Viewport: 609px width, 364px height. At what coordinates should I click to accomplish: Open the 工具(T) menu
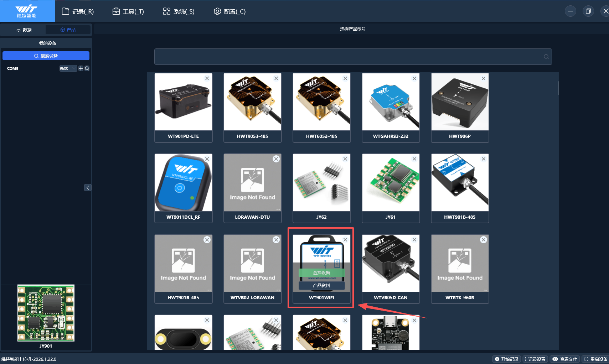(x=128, y=11)
